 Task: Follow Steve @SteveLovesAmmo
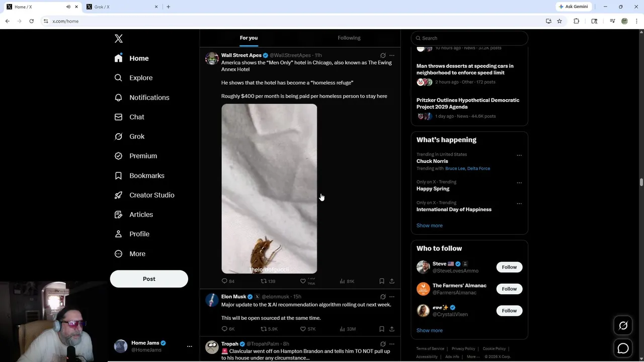click(509, 267)
